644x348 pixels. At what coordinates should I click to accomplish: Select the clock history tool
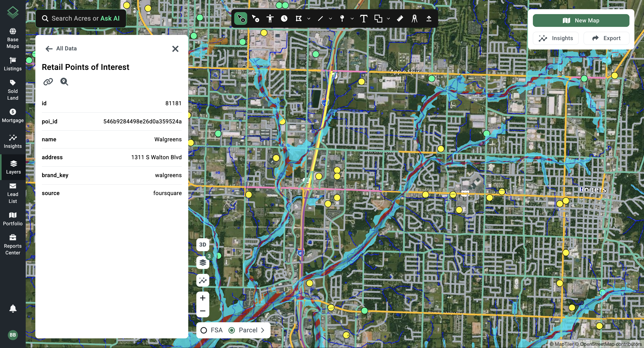[x=284, y=19]
